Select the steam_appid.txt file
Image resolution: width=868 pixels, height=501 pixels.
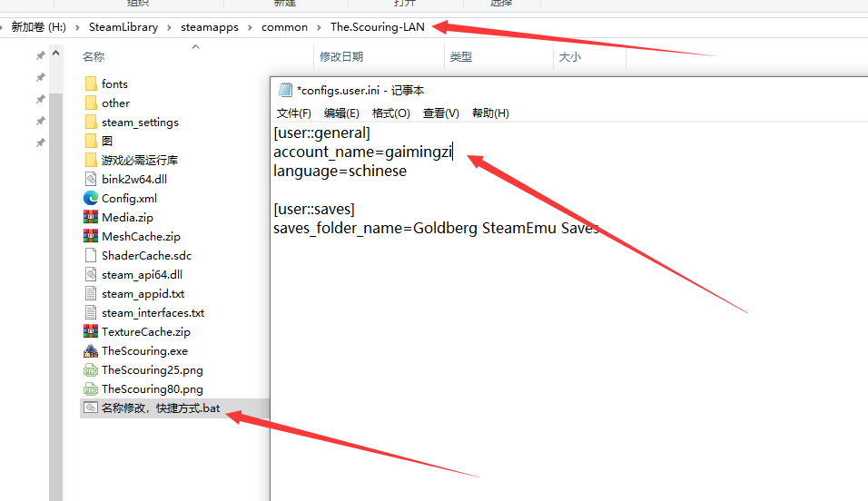[x=143, y=294]
